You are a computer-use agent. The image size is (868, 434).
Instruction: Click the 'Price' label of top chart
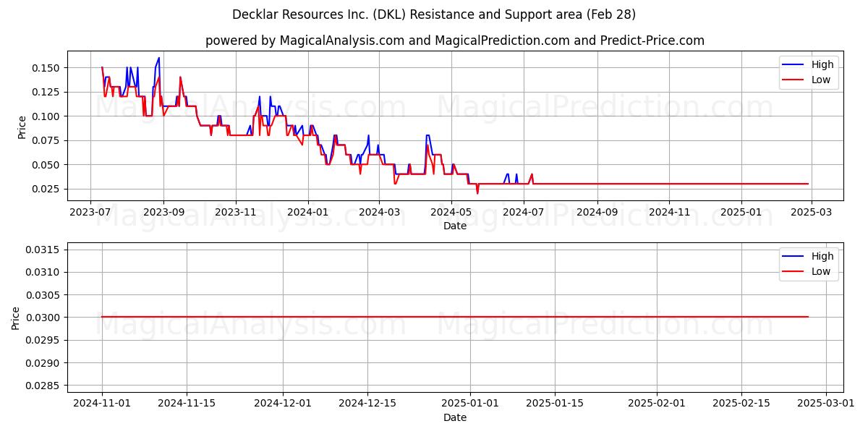(22, 127)
